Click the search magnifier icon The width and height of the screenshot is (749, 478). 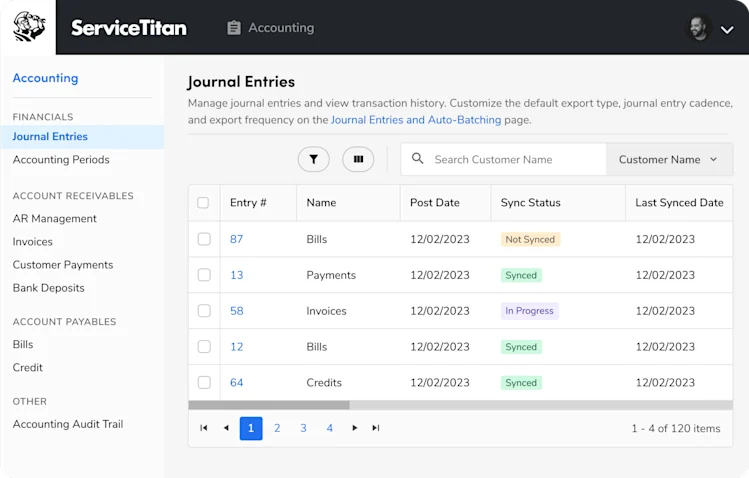point(417,159)
